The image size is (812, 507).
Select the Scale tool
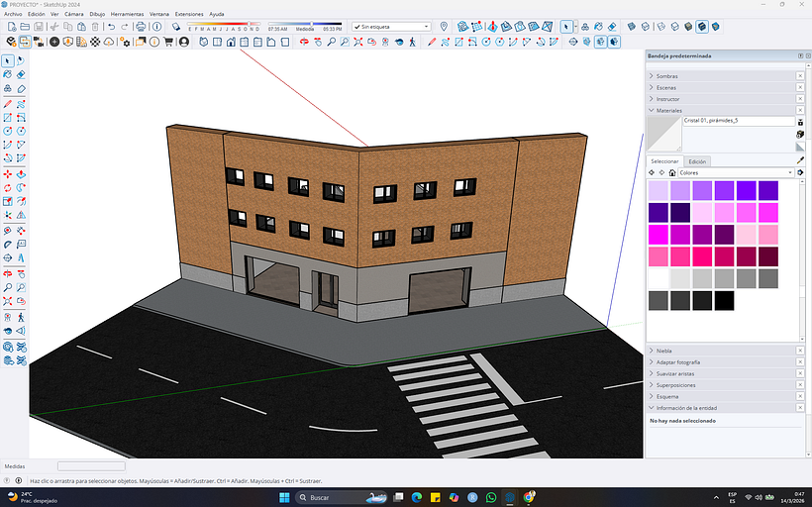click(x=8, y=201)
